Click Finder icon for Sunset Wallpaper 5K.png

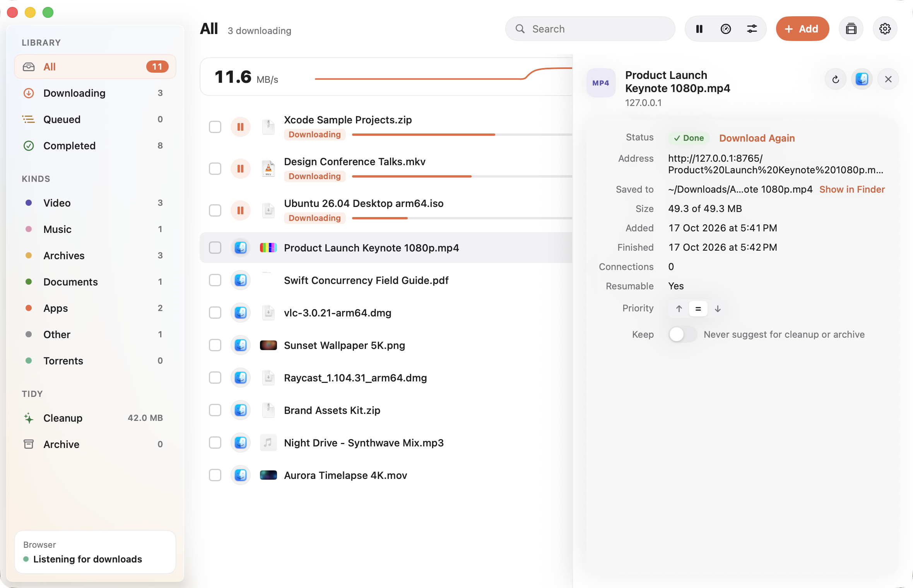tap(240, 345)
